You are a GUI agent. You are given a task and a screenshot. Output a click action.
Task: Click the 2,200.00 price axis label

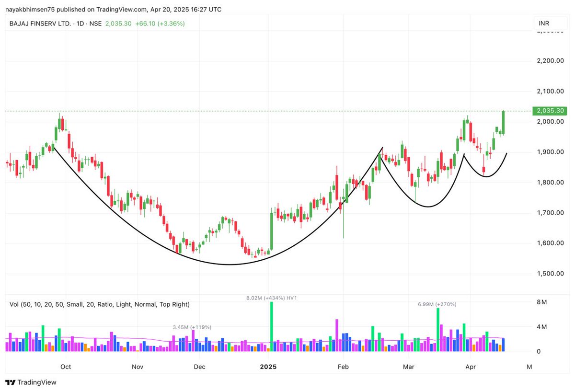click(x=551, y=61)
